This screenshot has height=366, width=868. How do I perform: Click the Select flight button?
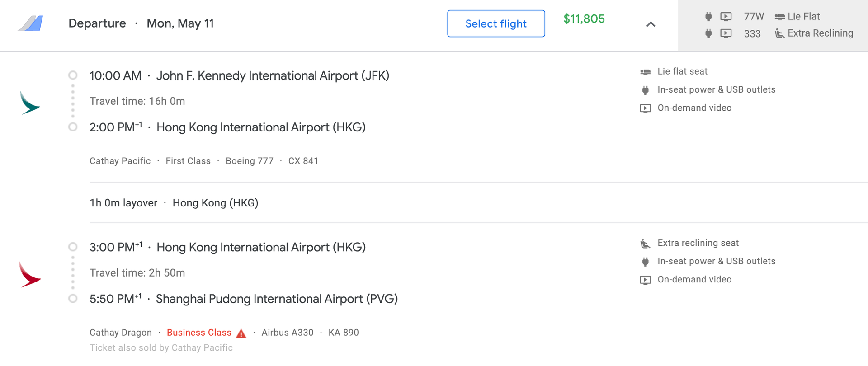[x=496, y=23]
